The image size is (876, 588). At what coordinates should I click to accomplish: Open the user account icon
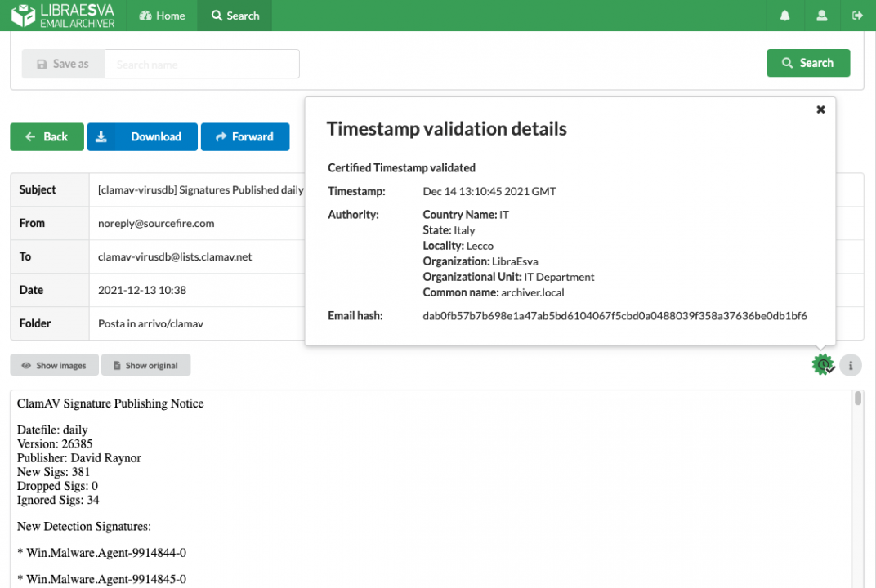pos(822,16)
